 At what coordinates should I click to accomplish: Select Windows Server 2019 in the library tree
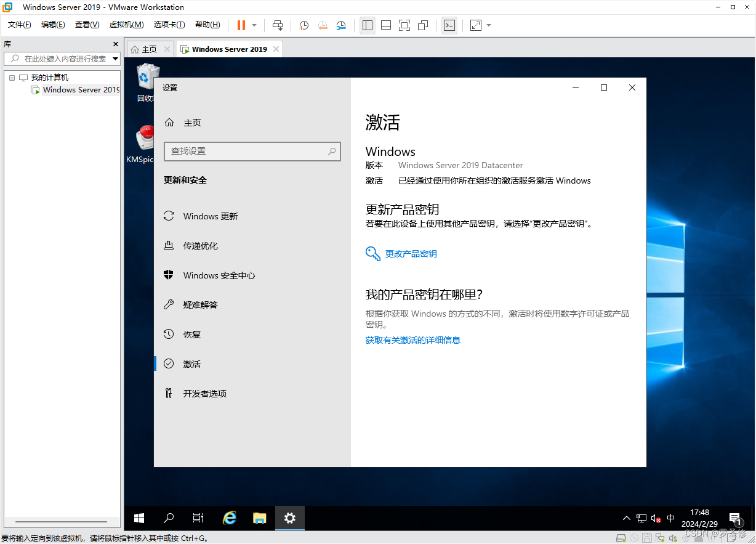[x=81, y=90]
